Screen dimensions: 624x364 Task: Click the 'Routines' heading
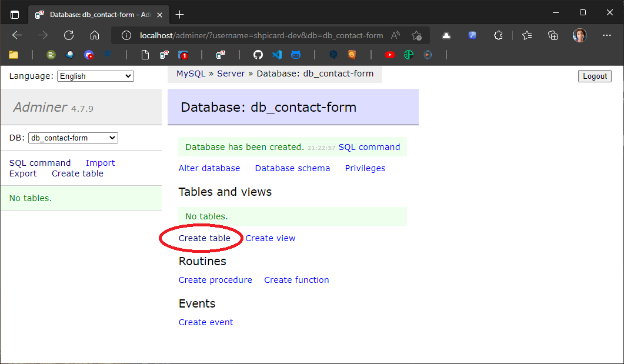coord(202,261)
